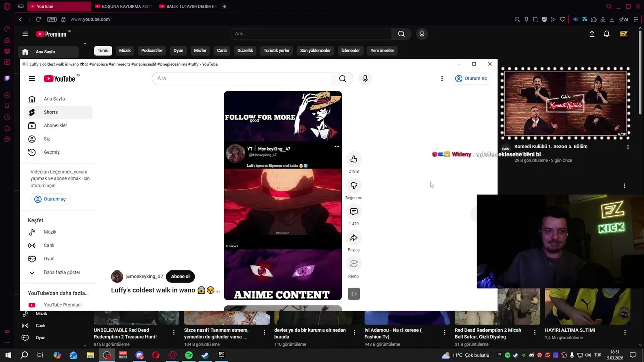Open a new browser tab with plus
The height and width of the screenshot is (362, 644).
pos(224,6)
